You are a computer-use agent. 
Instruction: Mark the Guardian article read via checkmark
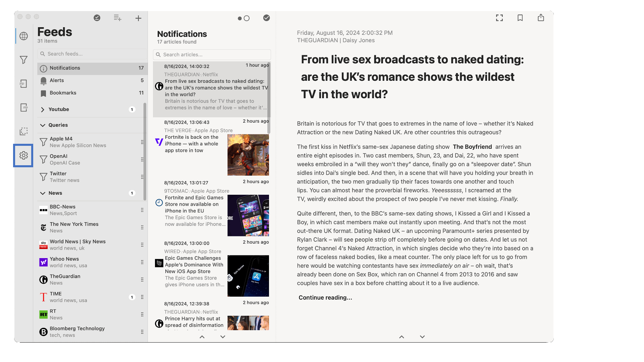tap(267, 18)
